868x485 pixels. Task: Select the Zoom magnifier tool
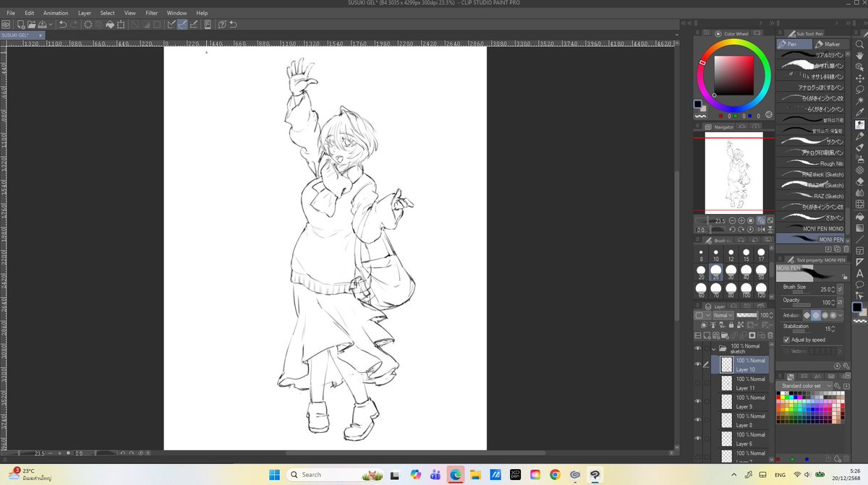coord(859,44)
